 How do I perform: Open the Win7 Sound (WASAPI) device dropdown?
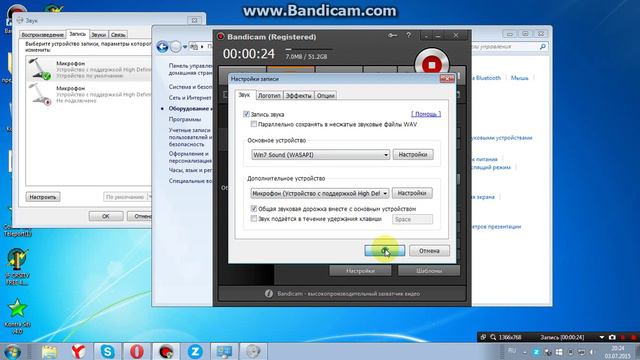320,155
